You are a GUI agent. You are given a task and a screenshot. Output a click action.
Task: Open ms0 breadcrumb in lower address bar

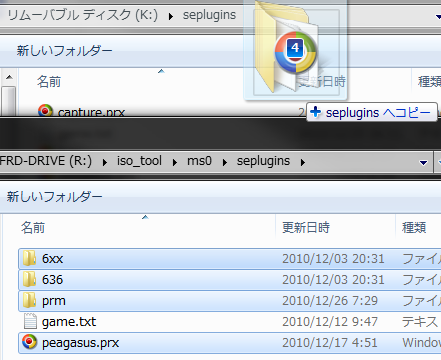pos(199,161)
